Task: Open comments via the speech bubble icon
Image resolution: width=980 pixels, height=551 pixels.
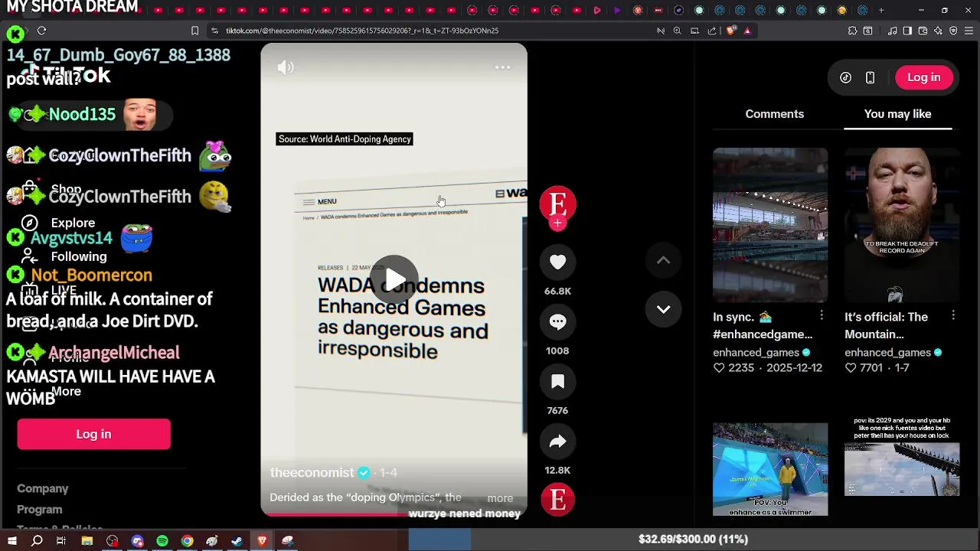Action: (x=557, y=322)
